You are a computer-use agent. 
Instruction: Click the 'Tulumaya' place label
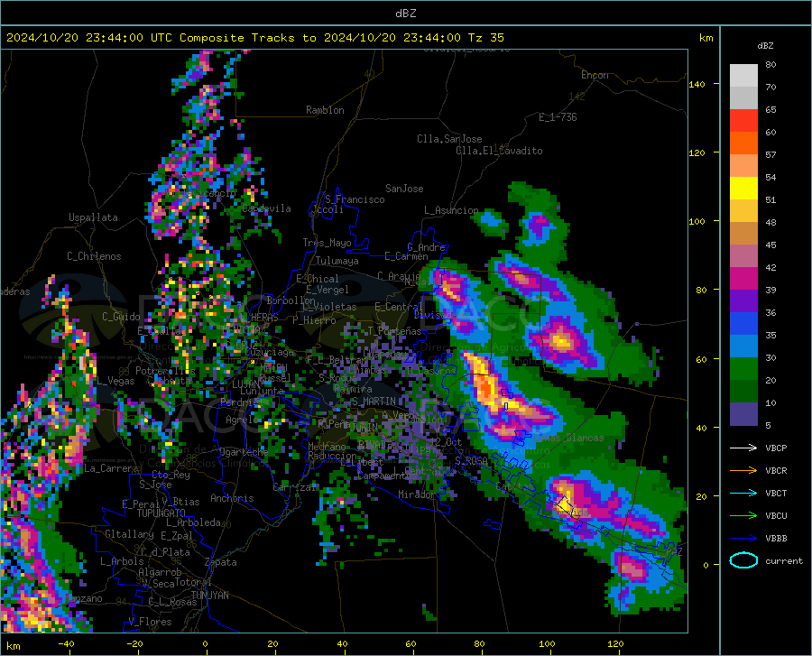[x=337, y=261]
